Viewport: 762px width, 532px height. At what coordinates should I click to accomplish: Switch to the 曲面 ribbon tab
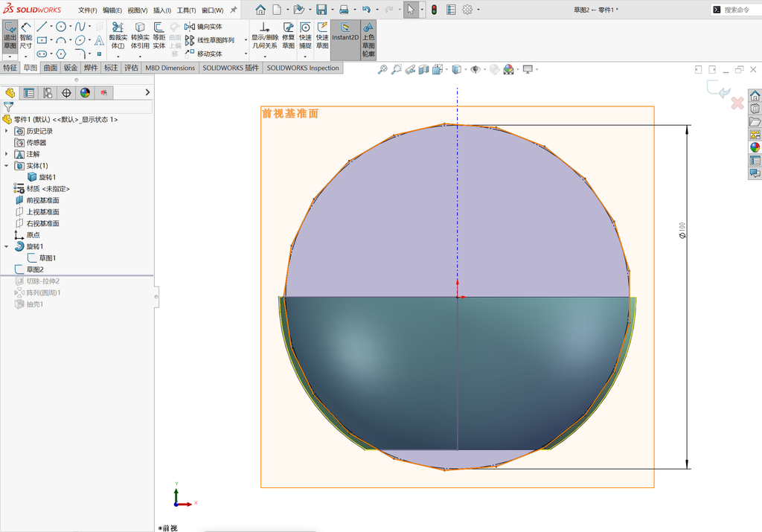[x=51, y=68]
